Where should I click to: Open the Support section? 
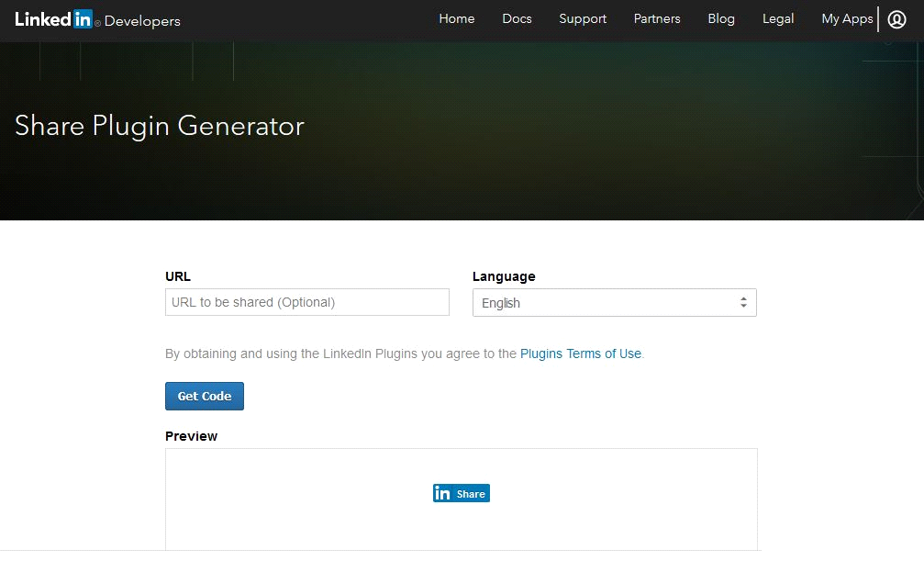pos(583,19)
